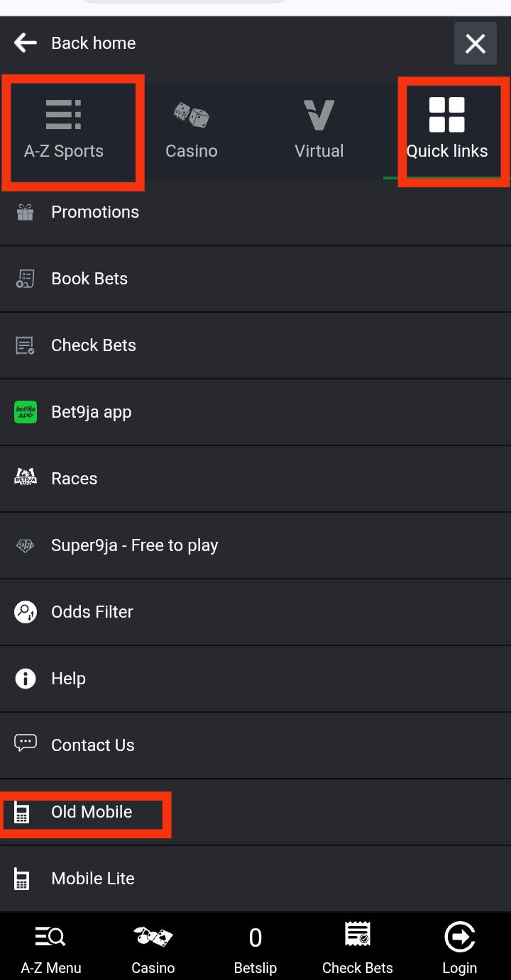Open the Races menu entry

pyautogui.click(x=74, y=479)
